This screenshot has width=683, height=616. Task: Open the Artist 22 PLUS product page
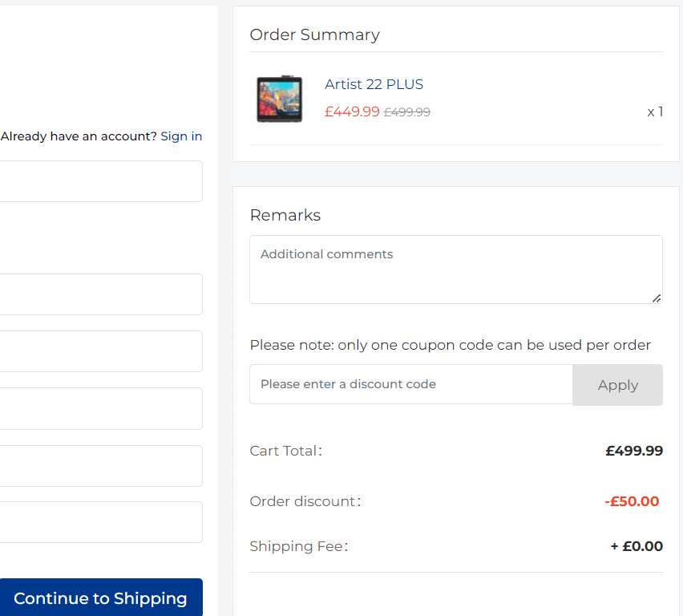(x=373, y=84)
